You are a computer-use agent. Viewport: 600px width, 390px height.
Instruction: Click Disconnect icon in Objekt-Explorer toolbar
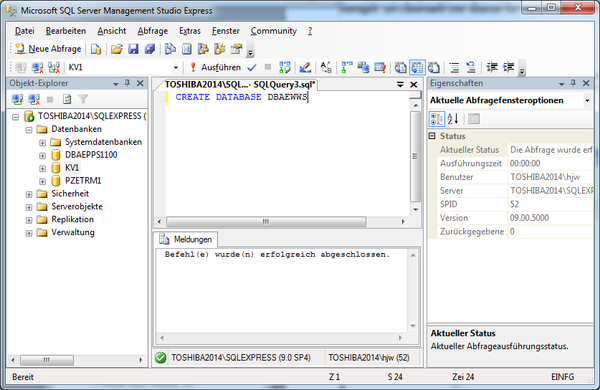(x=34, y=100)
